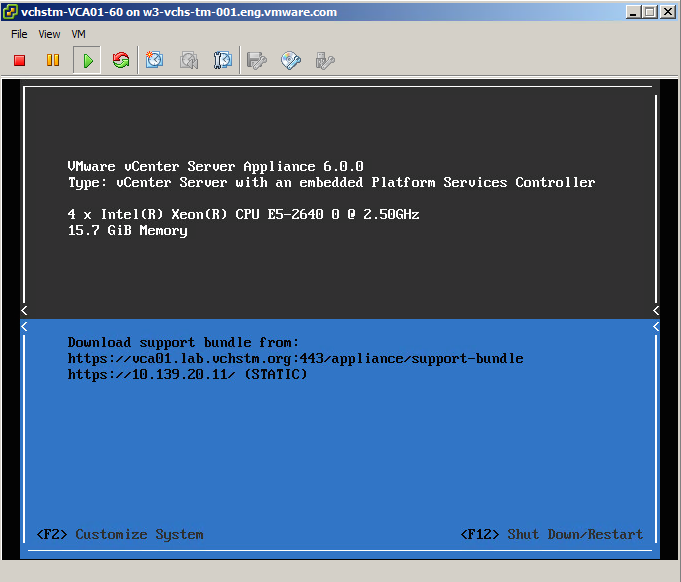Open the VM menu
The image size is (681, 582).
(79, 34)
